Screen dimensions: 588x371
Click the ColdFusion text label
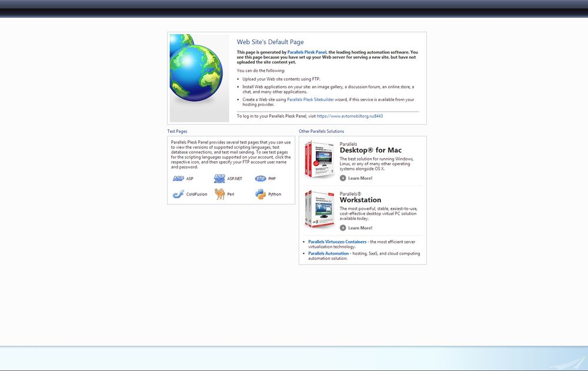coord(196,194)
